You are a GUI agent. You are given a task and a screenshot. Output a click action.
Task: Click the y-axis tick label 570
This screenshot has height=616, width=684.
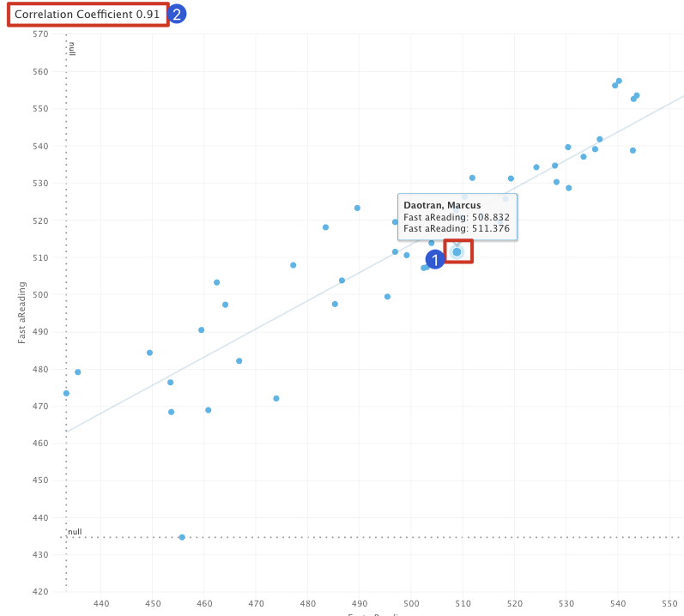coord(40,34)
